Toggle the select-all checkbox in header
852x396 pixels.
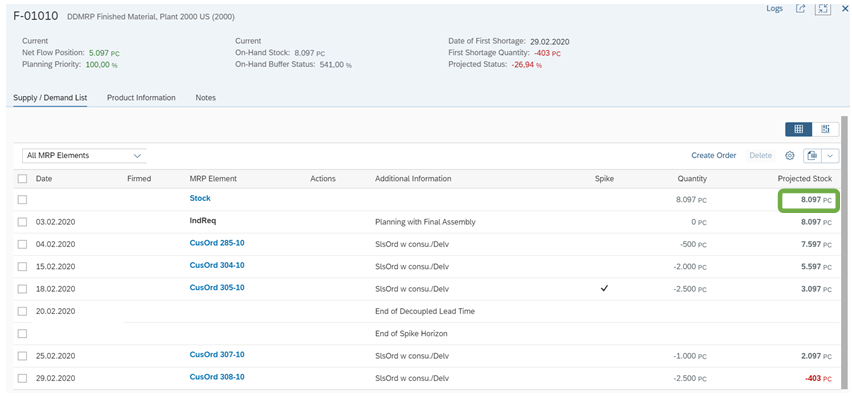[22, 179]
